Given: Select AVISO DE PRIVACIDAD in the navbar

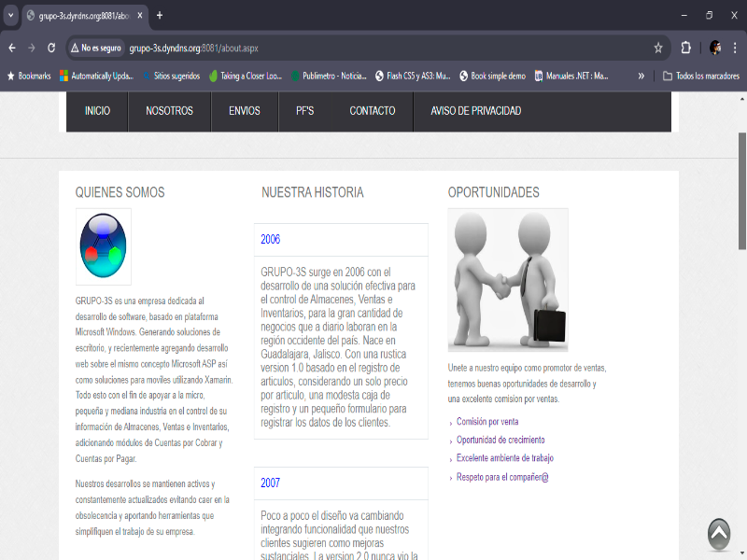Looking at the screenshot, I should pos(475,111).
